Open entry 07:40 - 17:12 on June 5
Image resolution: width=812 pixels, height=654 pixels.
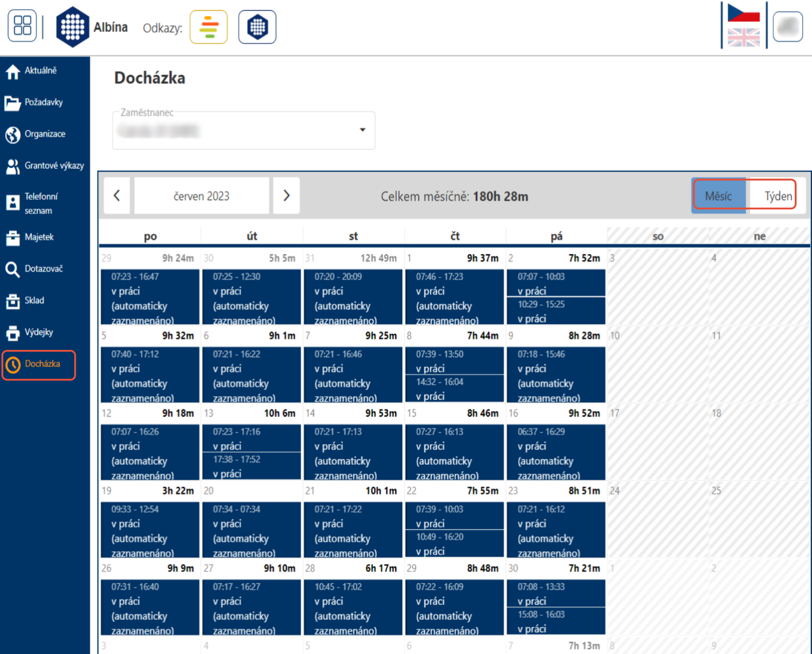[150, 375]
